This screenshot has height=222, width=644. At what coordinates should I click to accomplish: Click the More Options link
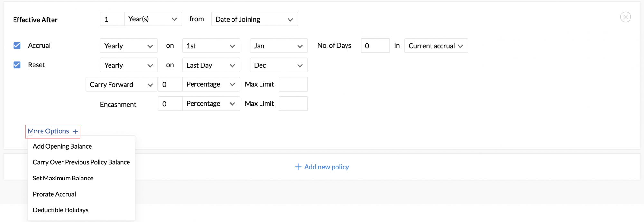coord(48,131)
